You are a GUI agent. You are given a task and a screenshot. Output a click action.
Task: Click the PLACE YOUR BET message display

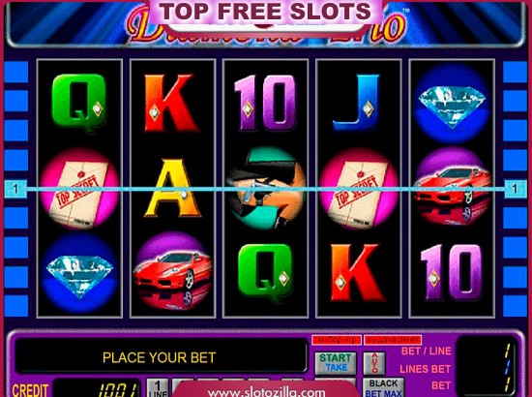(160, 357)
